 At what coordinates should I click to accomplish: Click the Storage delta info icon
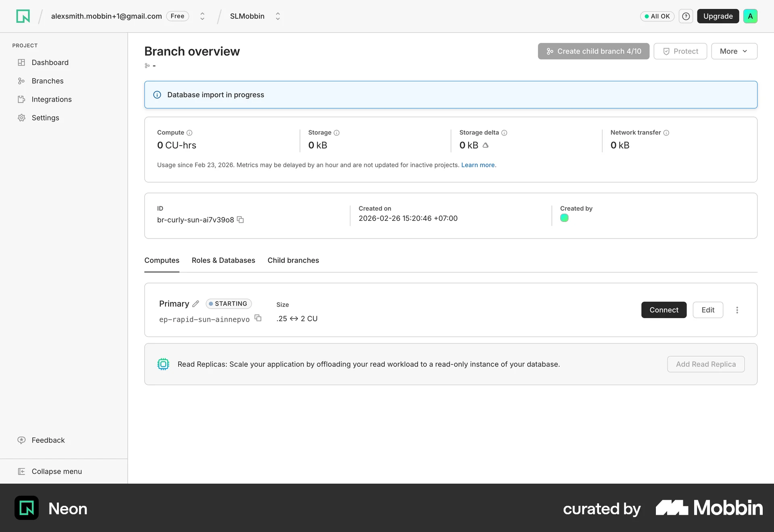(504, 133)
